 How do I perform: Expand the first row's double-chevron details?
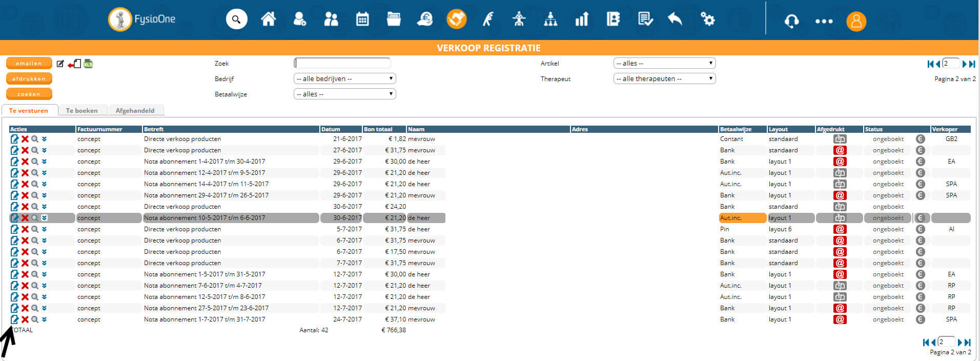coord(45,139)
